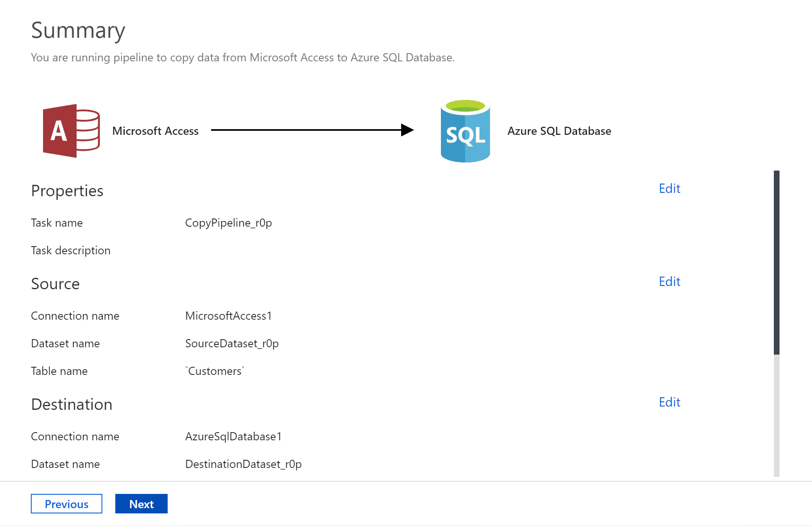
Task: Continue with the Next button
Action: click(141, 504)
